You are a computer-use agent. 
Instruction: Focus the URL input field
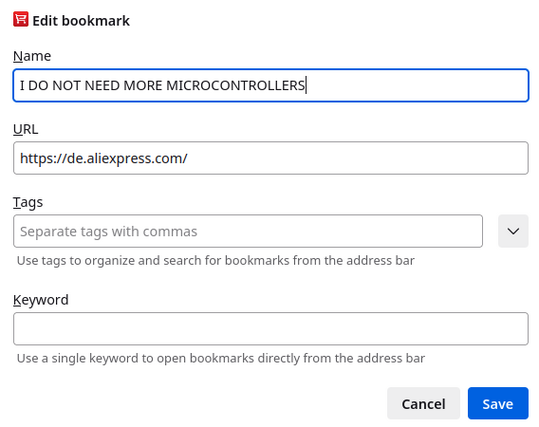[x=271, y=158]
